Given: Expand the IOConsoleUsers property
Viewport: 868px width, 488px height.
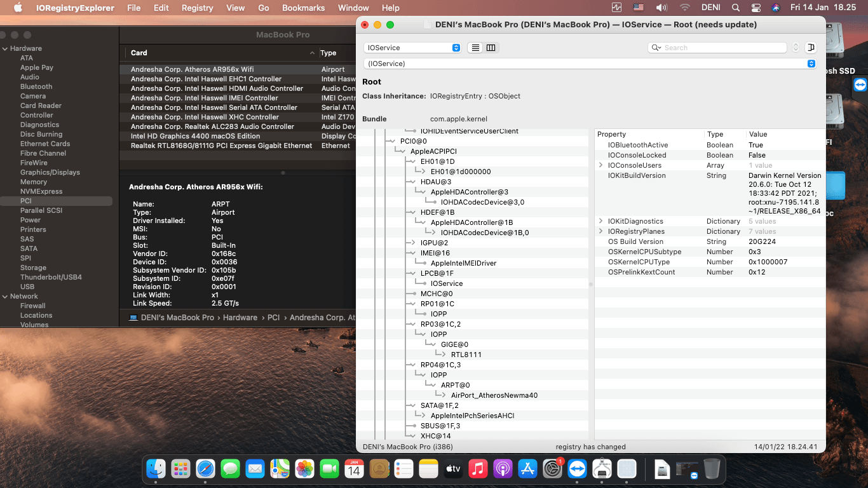Looking at the screenshot, I should tap(601, 165).
